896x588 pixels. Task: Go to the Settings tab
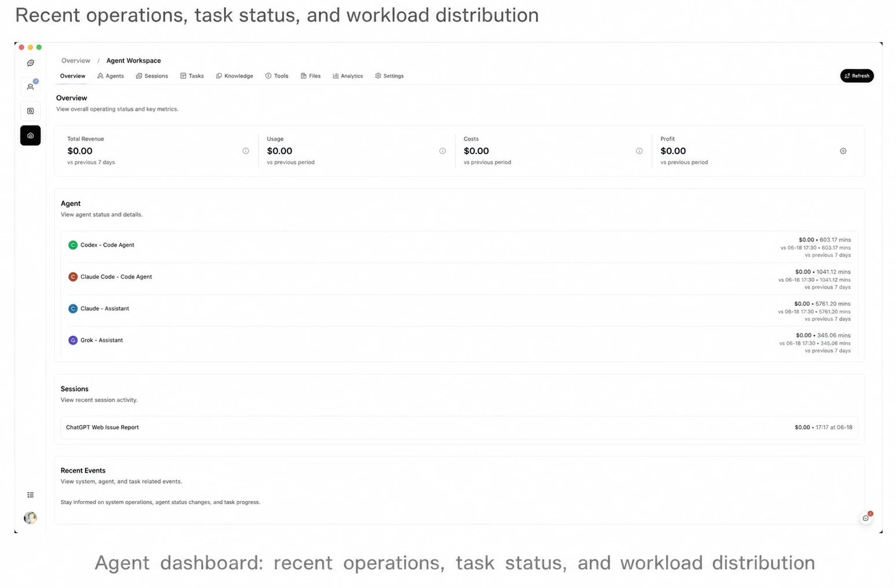pos(390,76)
